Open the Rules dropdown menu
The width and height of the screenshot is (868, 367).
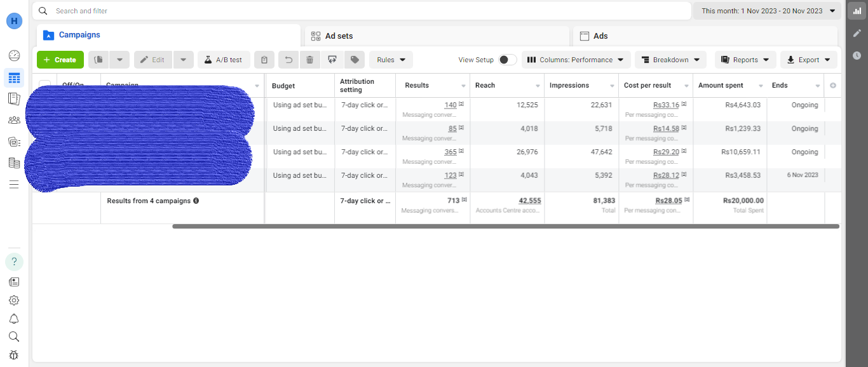[x=391, y=60]
